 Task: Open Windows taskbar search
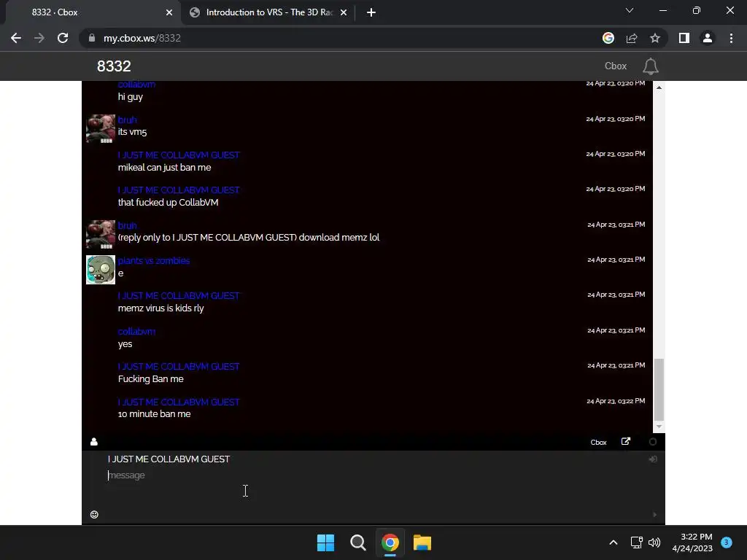click(x=357, y=542)
